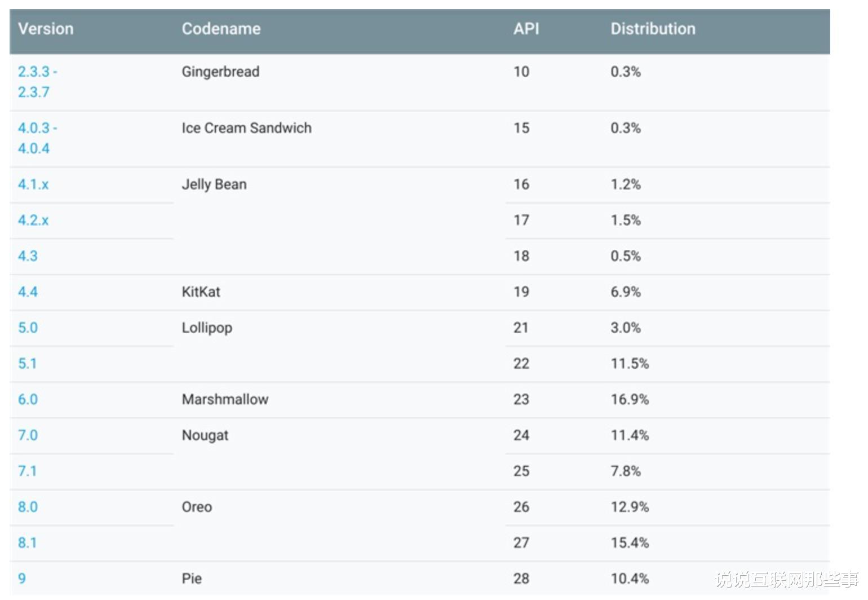Click the API column header

[526, 29]
